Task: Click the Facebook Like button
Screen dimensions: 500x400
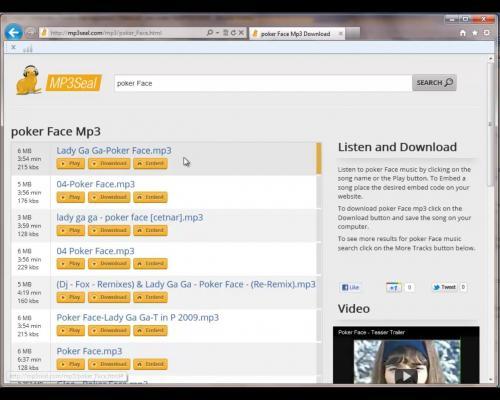Action: pyautogui.click(x=350, y=287)
